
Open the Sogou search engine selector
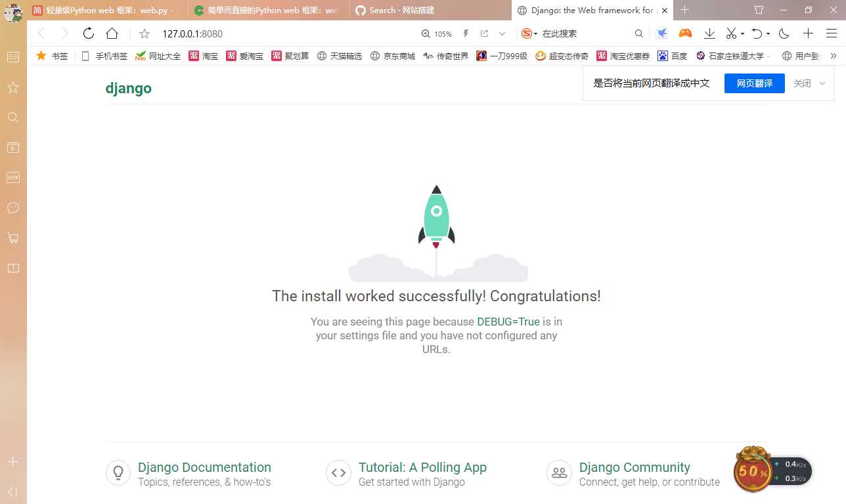529,34
